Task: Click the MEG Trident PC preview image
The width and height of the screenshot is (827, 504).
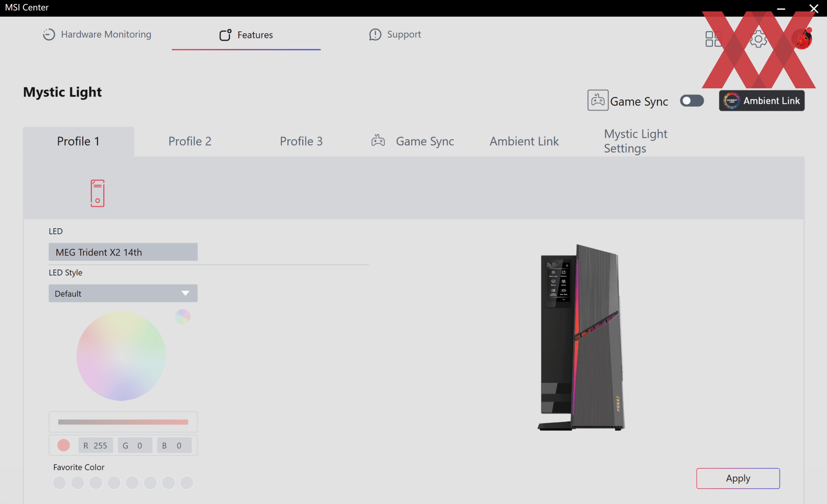Action: [x=581, y=338]
